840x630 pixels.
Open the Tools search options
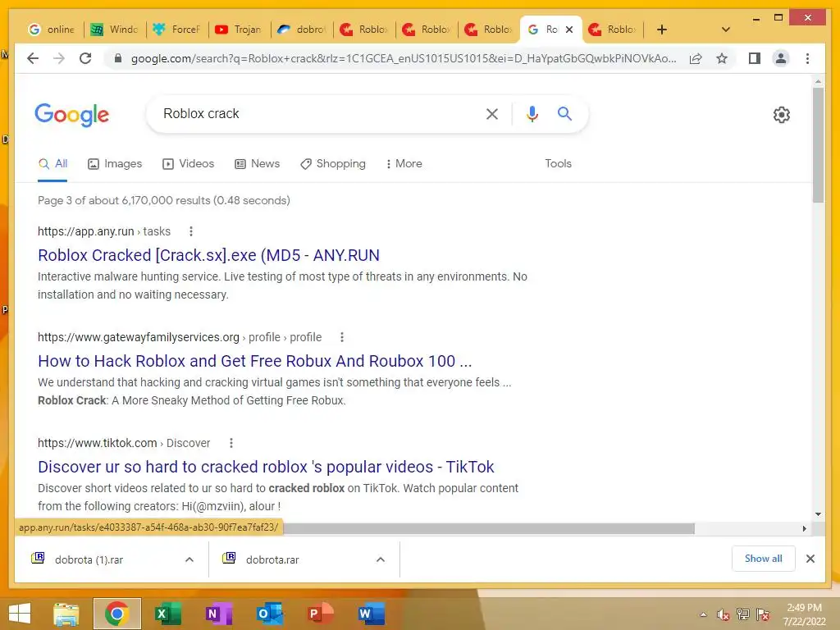[558, 163]
